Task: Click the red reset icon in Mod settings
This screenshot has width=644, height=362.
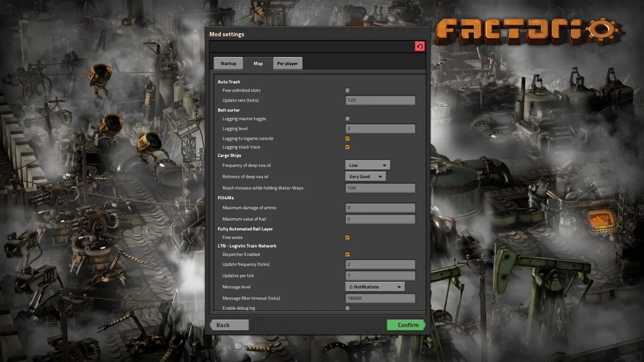Action: [420, 46]
